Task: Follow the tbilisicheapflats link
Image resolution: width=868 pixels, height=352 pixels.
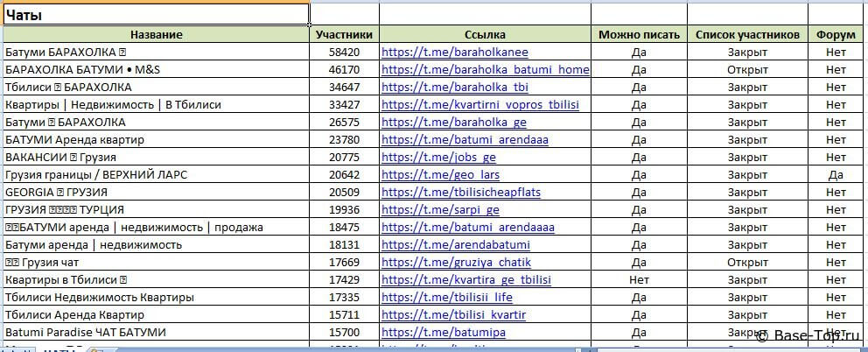Action: coord(473,192)
